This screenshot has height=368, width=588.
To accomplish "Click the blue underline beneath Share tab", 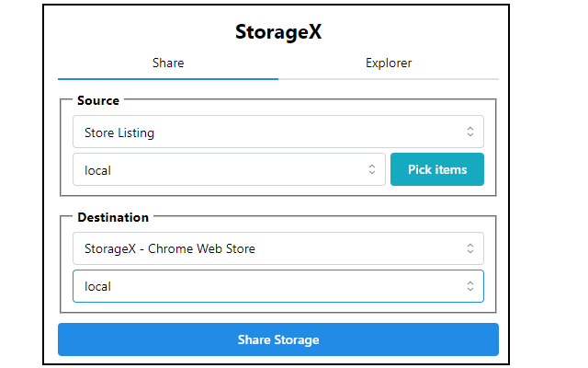I will pos(168,79).
